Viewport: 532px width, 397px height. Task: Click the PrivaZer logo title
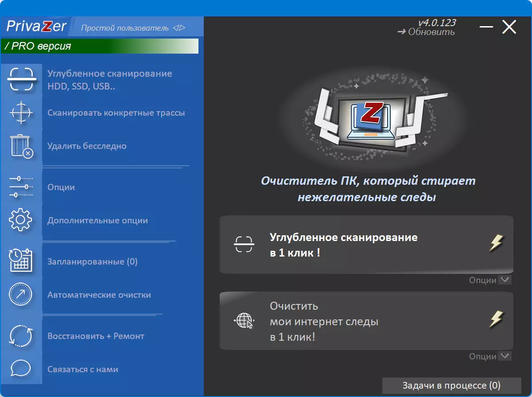36,27
